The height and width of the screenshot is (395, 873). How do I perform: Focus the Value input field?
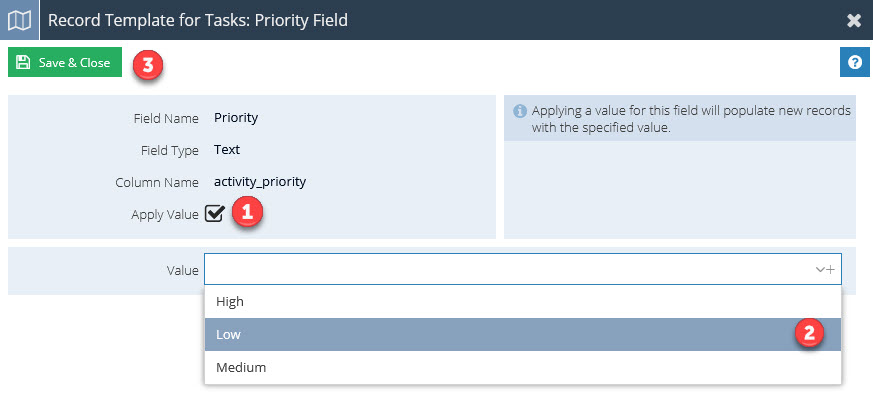pyautogui.click(x=523, y=270)
